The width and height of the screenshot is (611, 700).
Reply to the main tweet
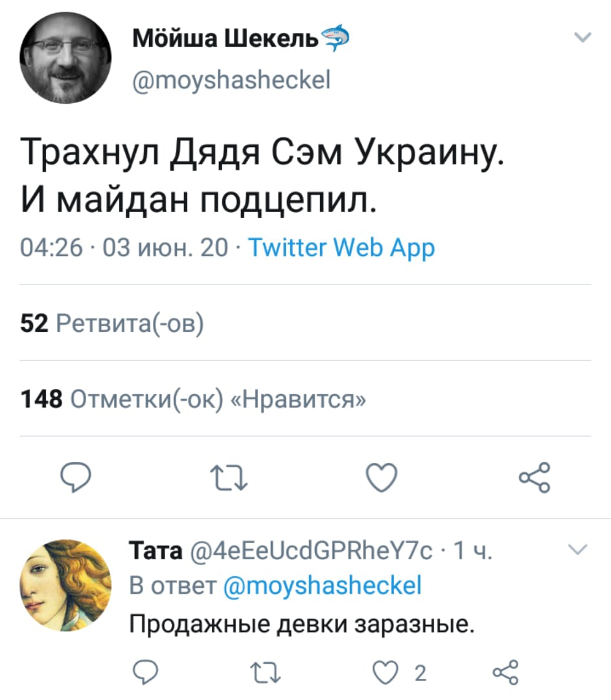point(77,480)
